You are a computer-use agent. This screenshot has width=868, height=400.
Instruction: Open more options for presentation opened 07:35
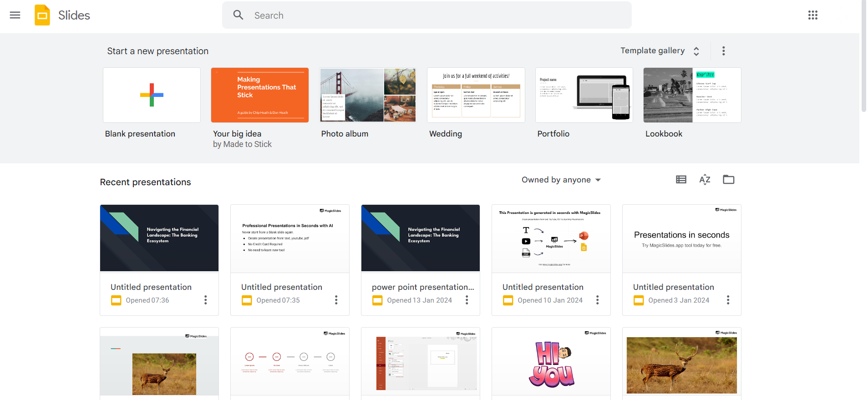(x=336, y=300)
